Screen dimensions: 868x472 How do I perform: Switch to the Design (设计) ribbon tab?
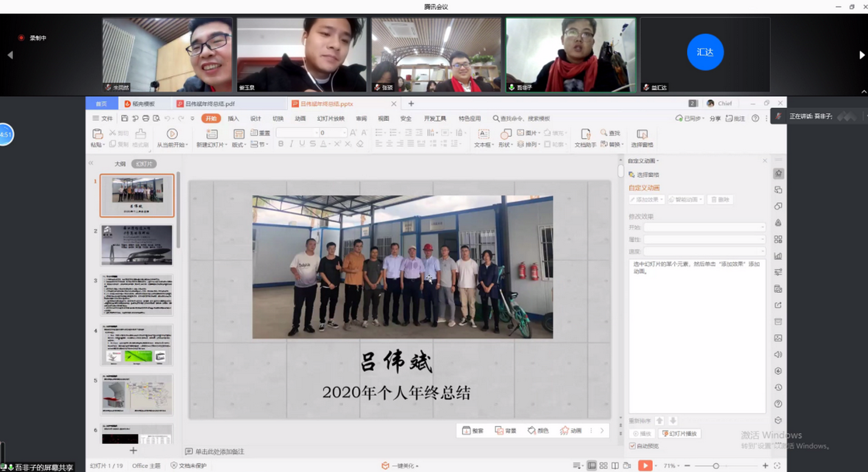pyautogui.click(x=256, y=118)
